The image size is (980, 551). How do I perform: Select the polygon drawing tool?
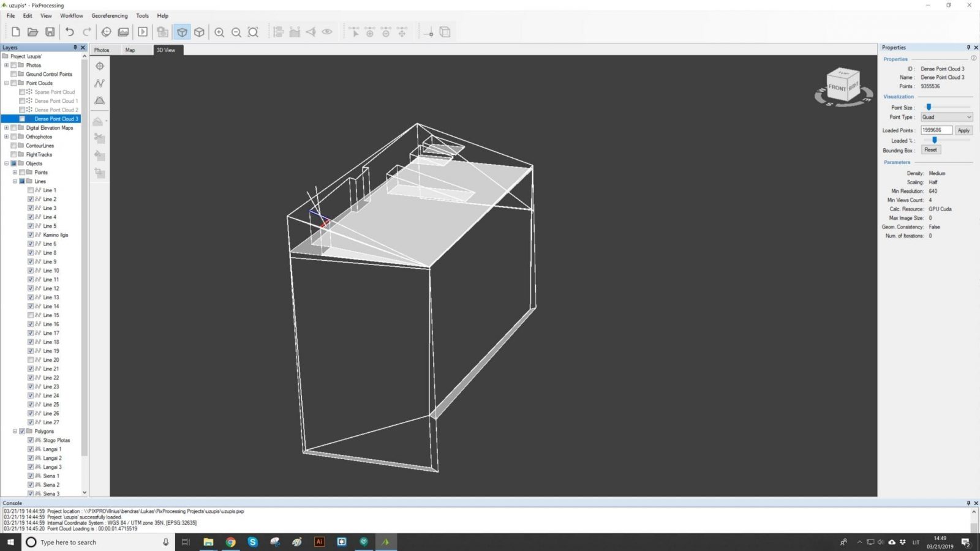pos(99,100)
